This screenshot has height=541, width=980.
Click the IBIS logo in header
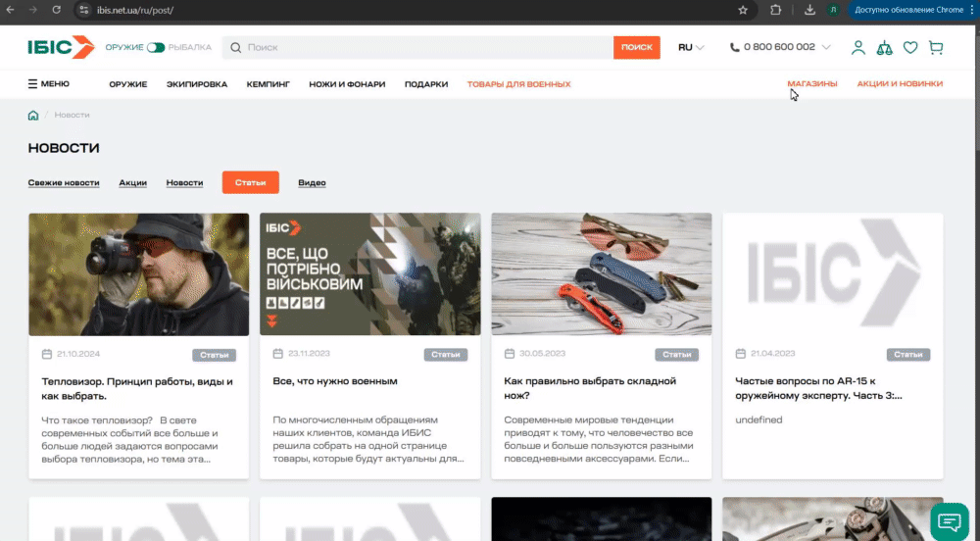[61, 47]
